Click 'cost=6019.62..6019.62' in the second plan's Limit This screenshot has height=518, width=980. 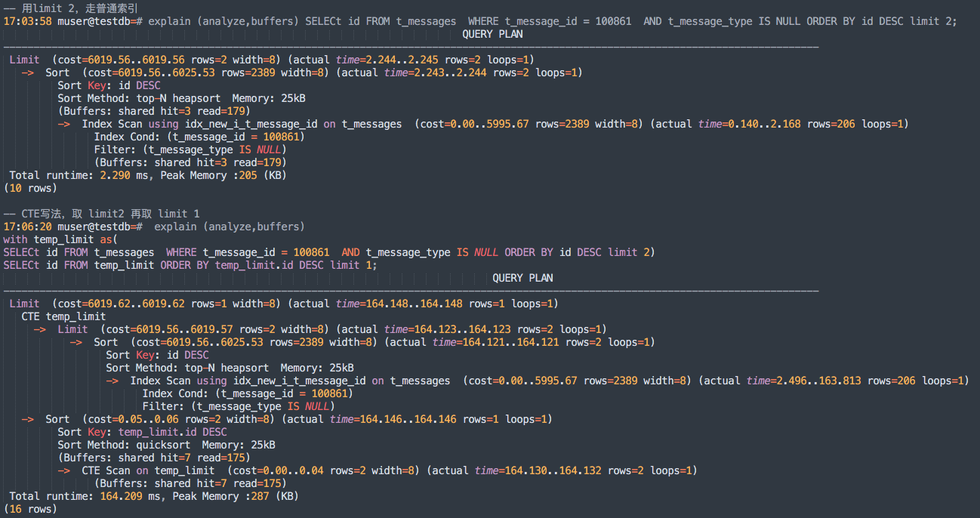(122, 304)
